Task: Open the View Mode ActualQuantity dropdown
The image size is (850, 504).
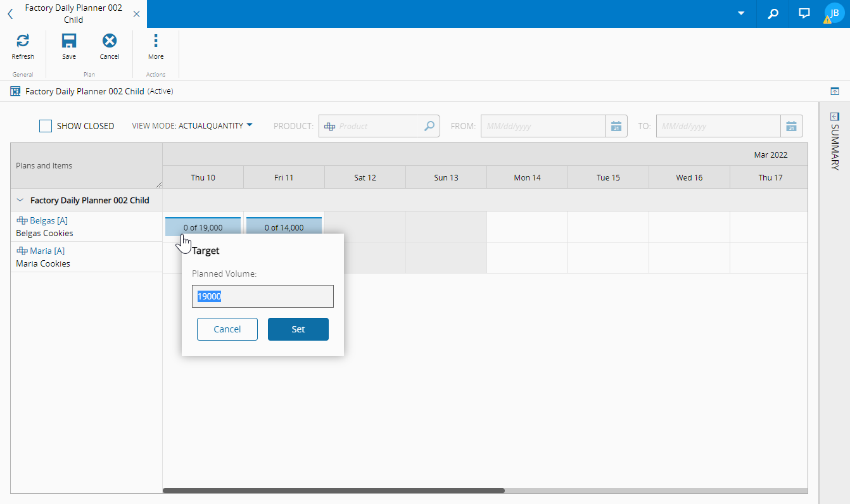Action: click(x=192, y=125)
